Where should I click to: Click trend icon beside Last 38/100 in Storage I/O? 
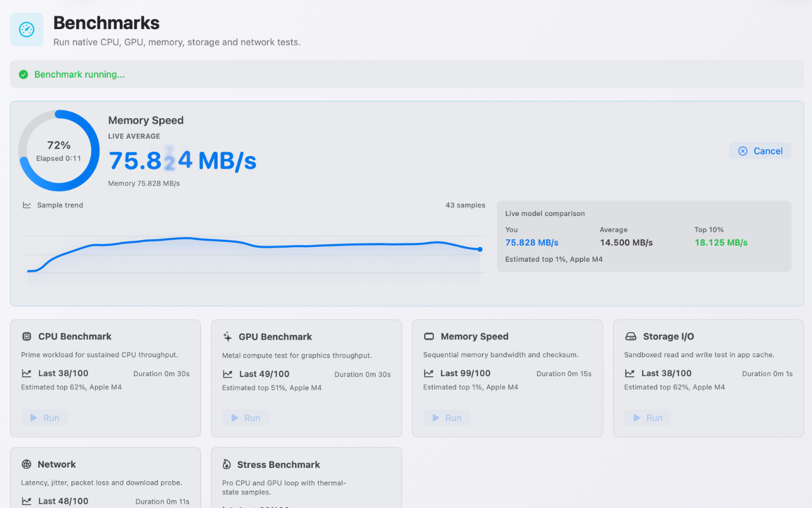point(630,373)
